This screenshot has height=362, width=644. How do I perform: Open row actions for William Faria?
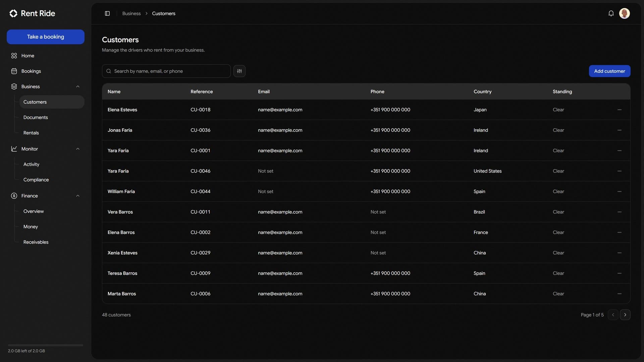coord(620,191)
